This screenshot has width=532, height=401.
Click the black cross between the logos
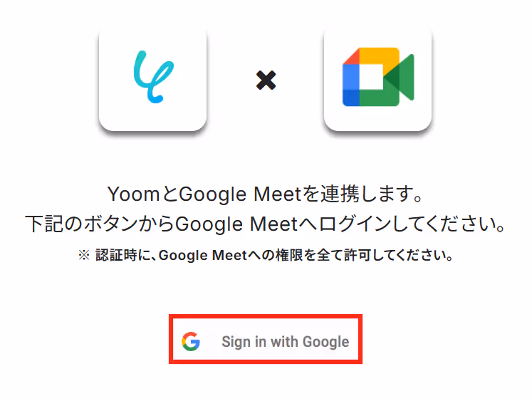coord(266,80)
